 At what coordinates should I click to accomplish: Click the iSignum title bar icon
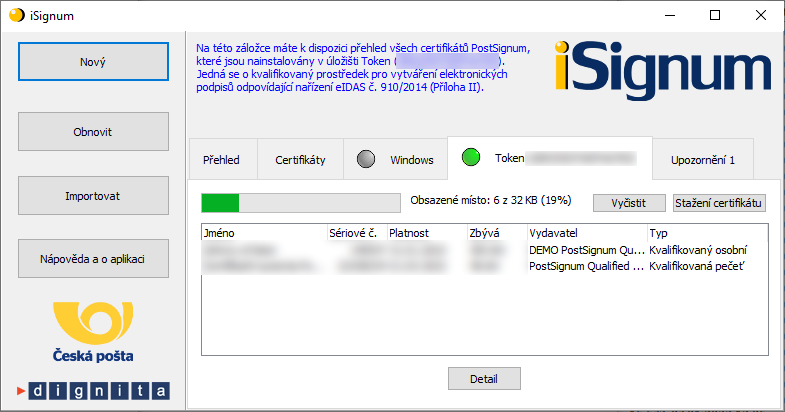[17, 16]
